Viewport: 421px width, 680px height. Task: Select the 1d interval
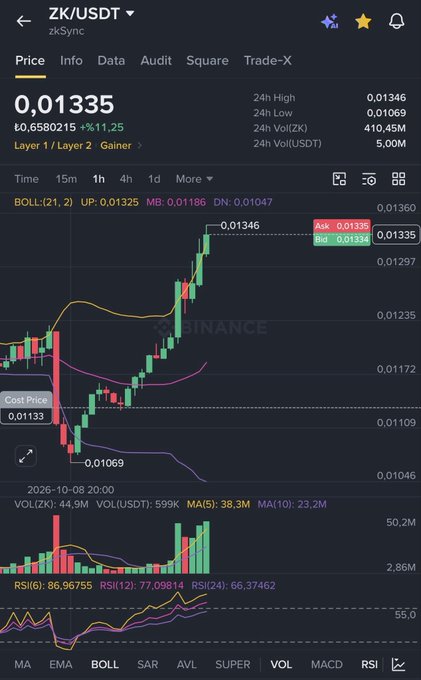coord(154,179)
